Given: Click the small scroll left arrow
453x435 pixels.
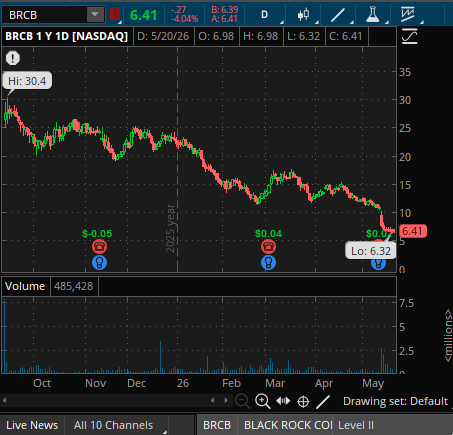Looking at the screenshot, I should coord(213,400).
